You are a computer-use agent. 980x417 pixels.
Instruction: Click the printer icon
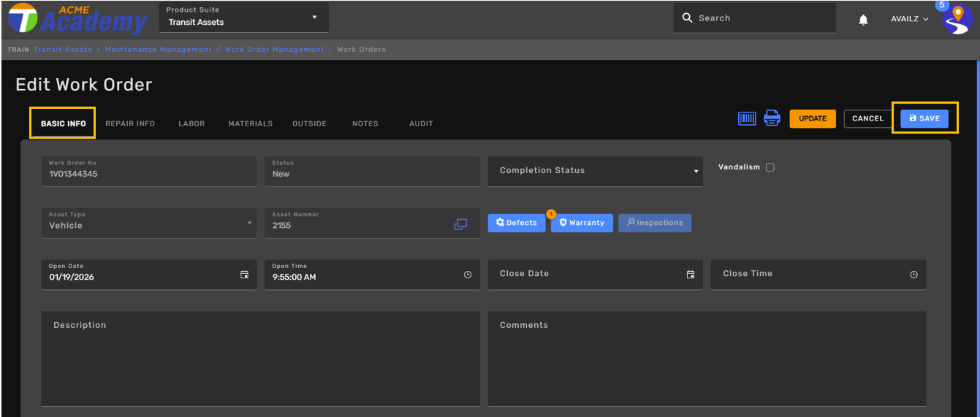point(772,118)
